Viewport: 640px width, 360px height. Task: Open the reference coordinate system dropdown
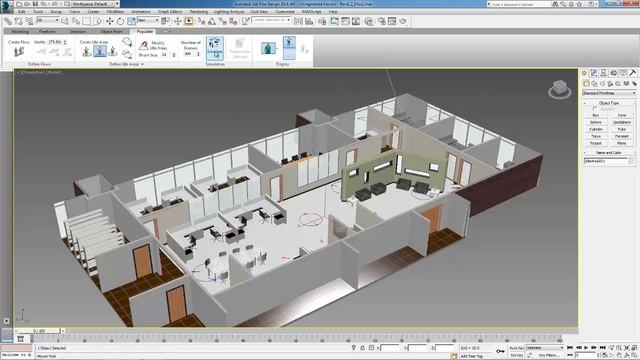coord(148,20)
